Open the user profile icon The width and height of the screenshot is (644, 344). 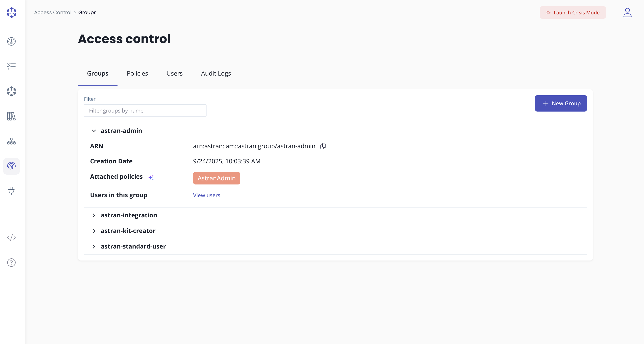click(x=627, y=12)
